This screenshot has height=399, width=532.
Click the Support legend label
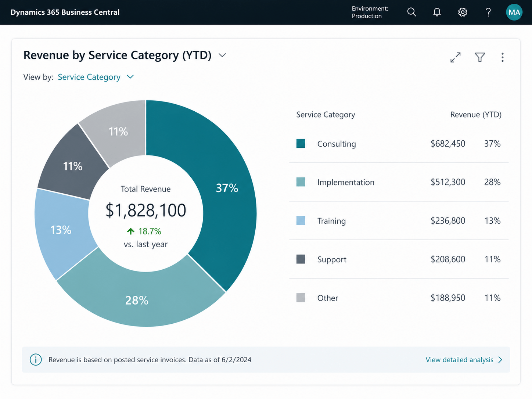click(x=332, y=259)
